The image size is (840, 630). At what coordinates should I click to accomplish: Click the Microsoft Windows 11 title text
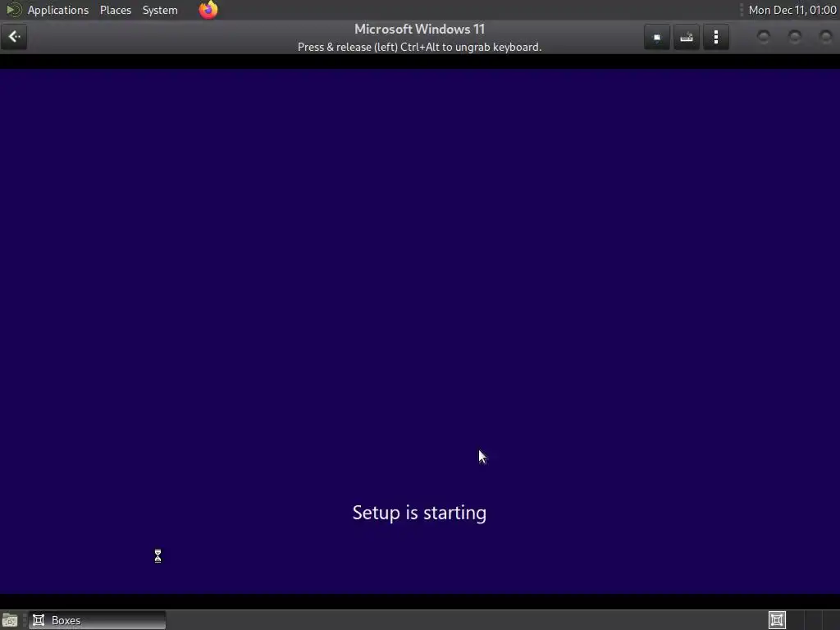point(419,29)
